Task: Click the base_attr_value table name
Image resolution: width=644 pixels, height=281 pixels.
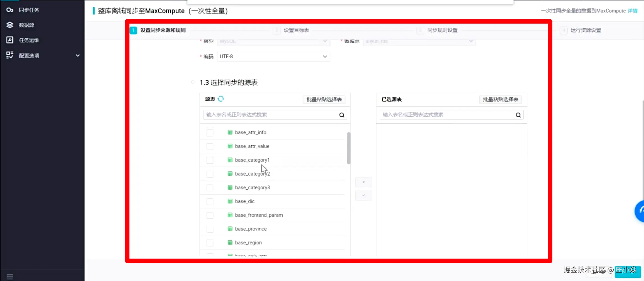Action: tap(252, 146)
